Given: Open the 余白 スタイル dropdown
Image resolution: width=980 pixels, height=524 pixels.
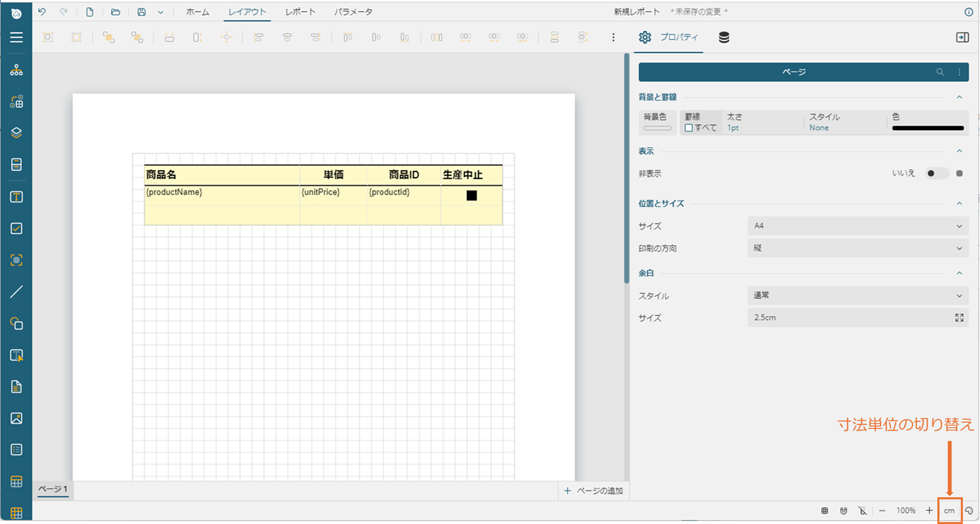Looking at the screenshot, I should (x=857, y=296).
